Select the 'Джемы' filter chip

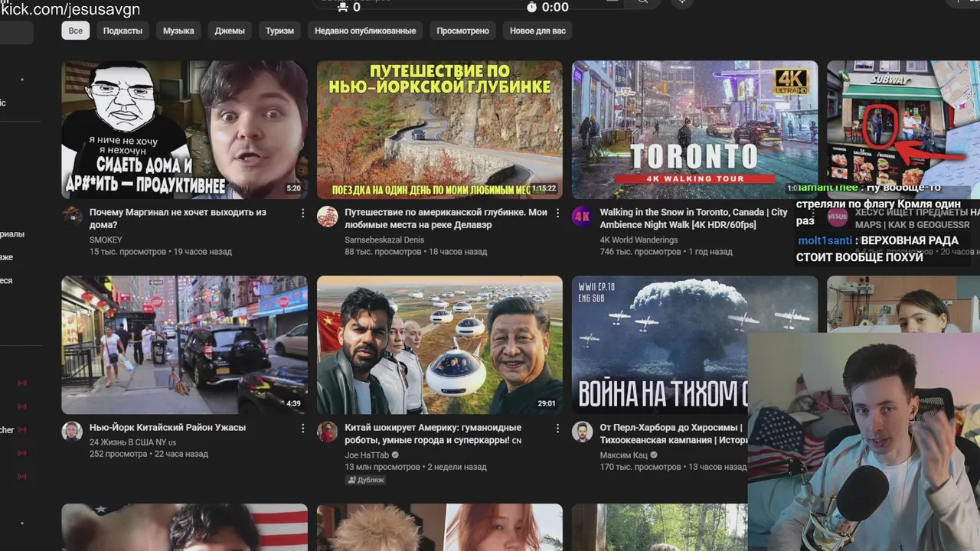point(230,31)
